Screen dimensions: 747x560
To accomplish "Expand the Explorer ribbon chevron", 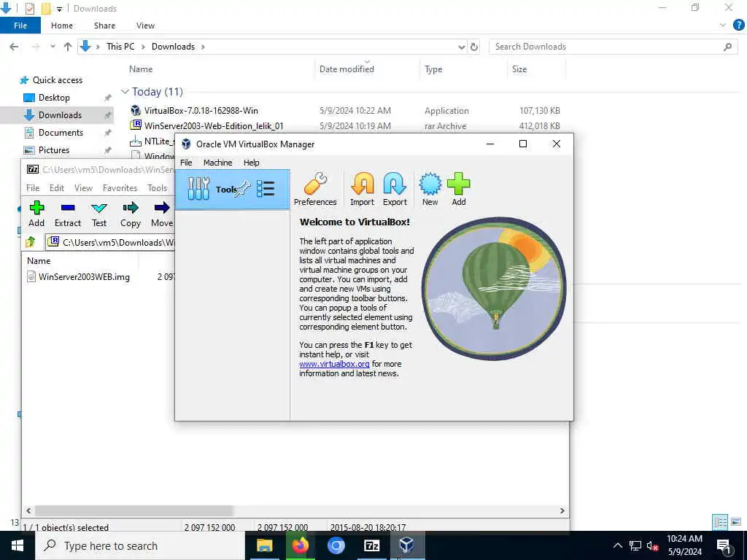I will click(723, 26).
